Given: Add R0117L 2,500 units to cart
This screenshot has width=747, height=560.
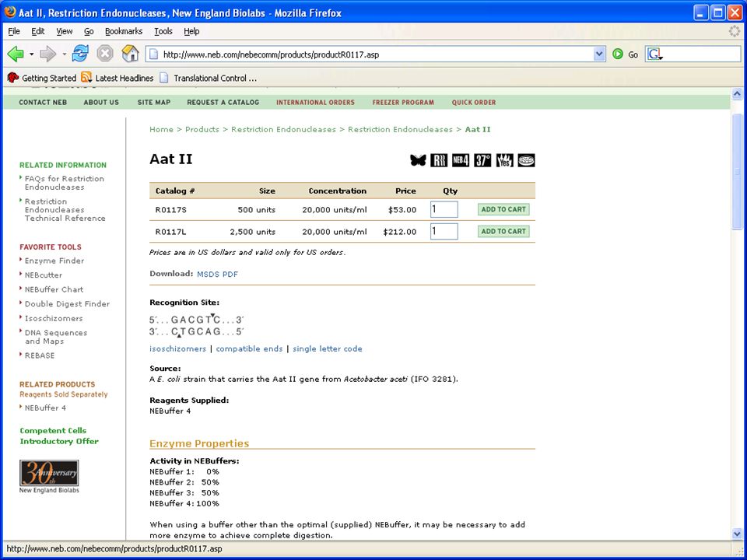Looking at the screenshot, I should [x=503, y=232].
